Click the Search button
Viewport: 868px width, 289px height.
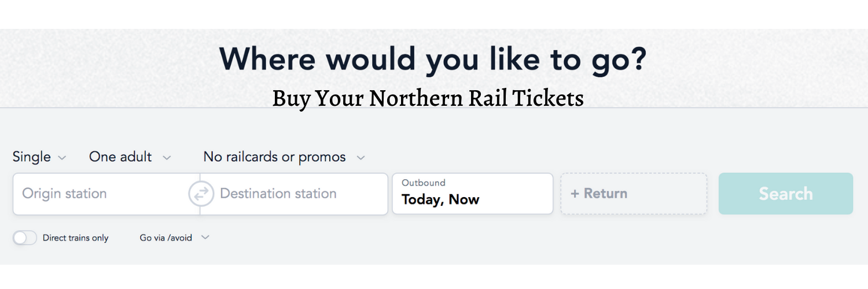786,194
